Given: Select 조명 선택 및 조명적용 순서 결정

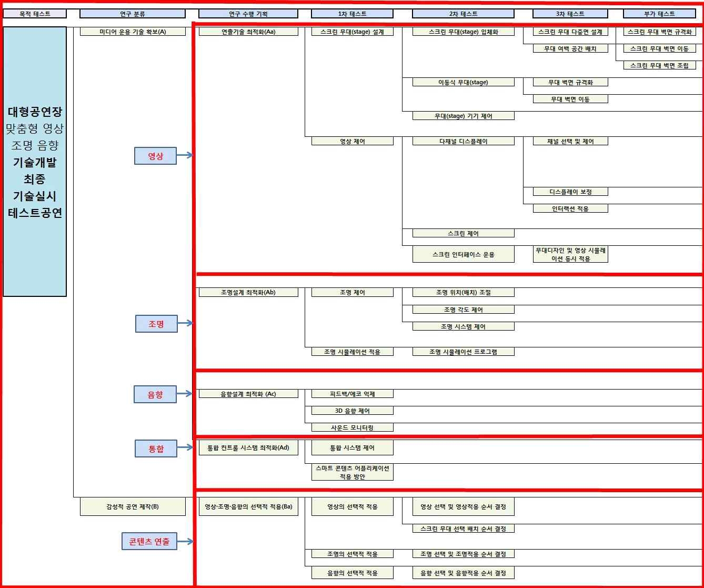Looking at the screenshot, I should click(463, 554).
